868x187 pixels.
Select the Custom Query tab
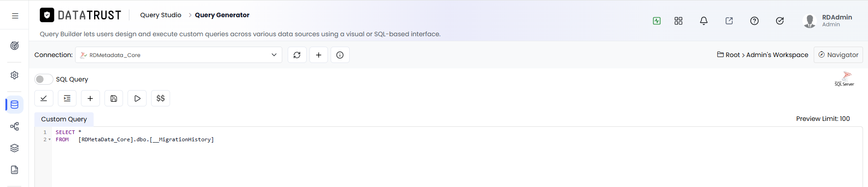(x=64, y=119)
